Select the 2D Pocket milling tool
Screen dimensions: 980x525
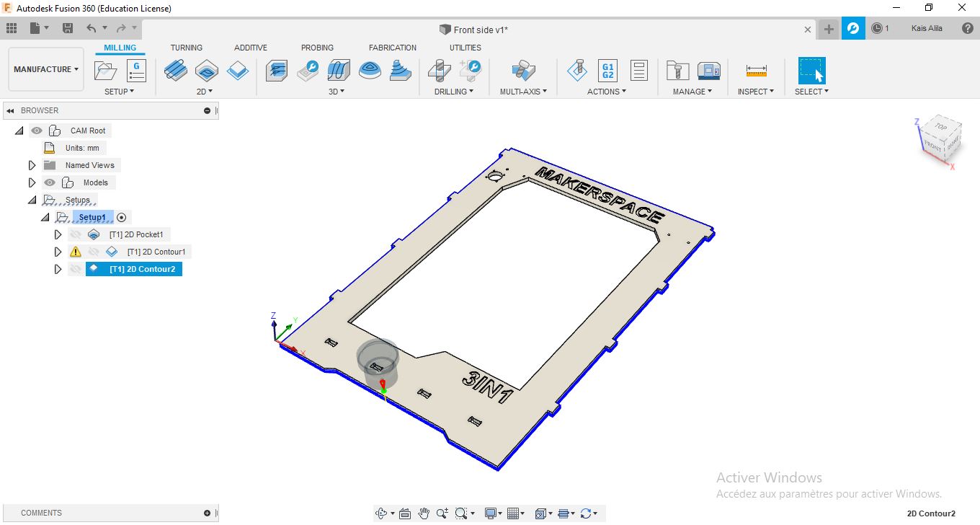(x=207, y=71)
